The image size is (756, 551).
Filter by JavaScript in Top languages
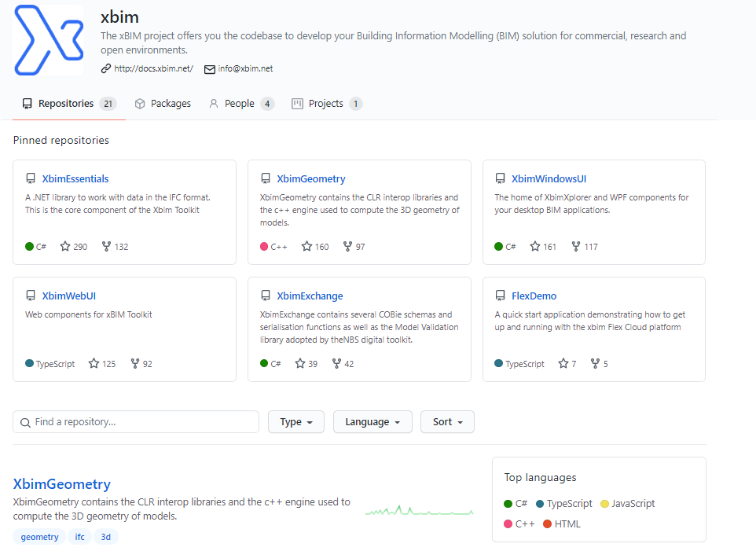(627, 504)
